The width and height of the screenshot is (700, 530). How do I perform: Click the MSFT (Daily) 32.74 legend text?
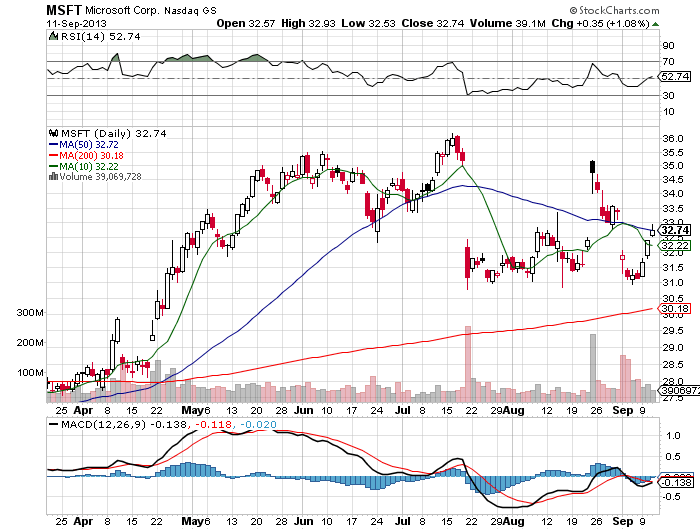coord(113,134)
